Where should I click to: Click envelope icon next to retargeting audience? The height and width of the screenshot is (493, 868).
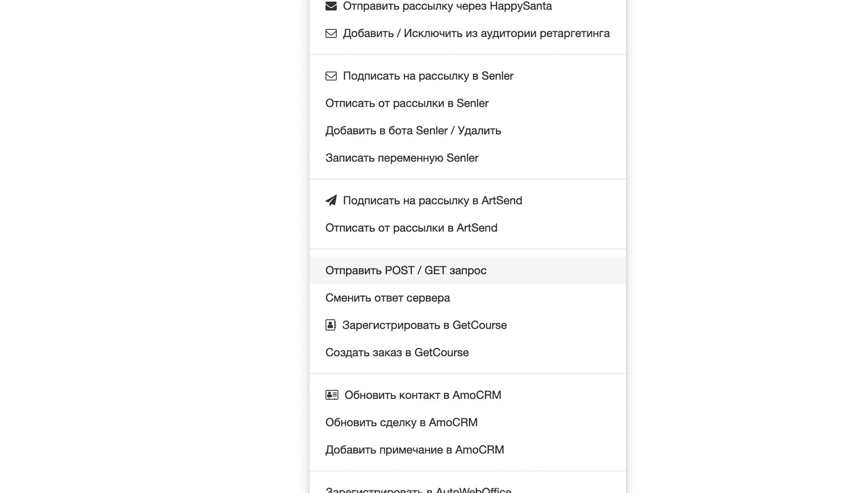point(331,33)
